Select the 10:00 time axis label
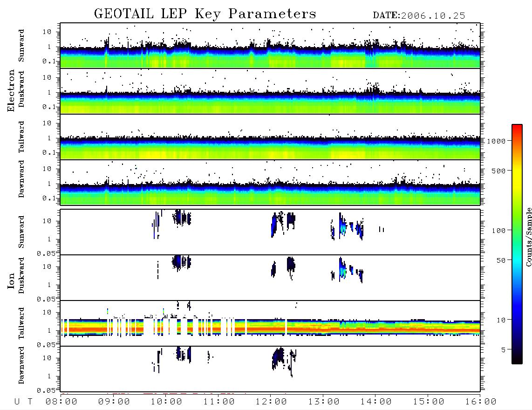The height and width of the screenshot is (410, 532). [166, 402]
